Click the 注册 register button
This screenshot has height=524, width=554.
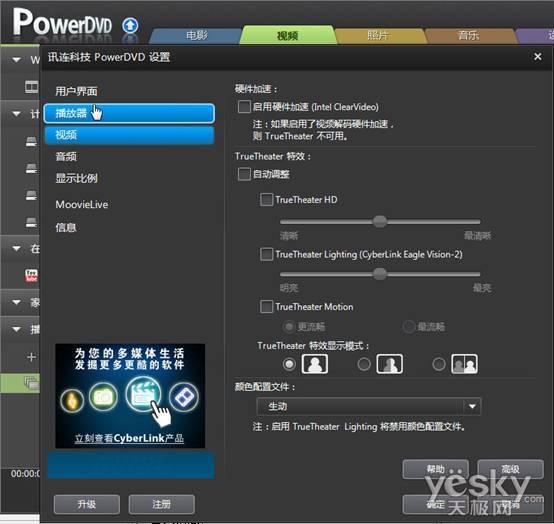162,504
